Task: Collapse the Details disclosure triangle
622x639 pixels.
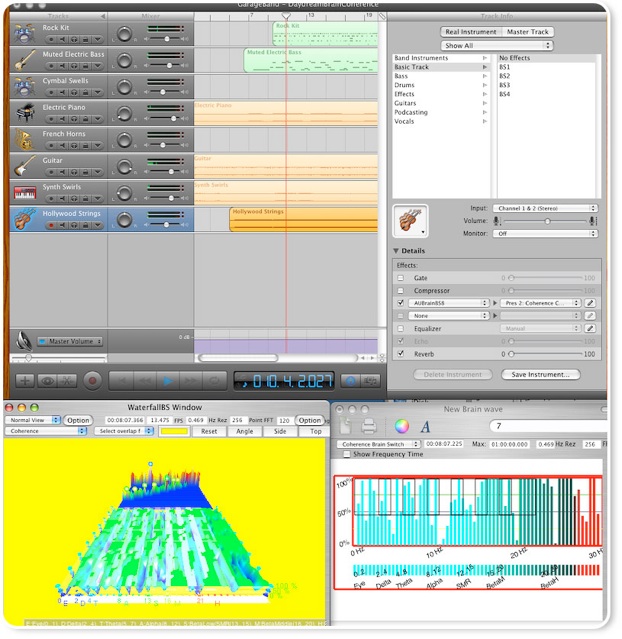Action: (x=396, y=251)
